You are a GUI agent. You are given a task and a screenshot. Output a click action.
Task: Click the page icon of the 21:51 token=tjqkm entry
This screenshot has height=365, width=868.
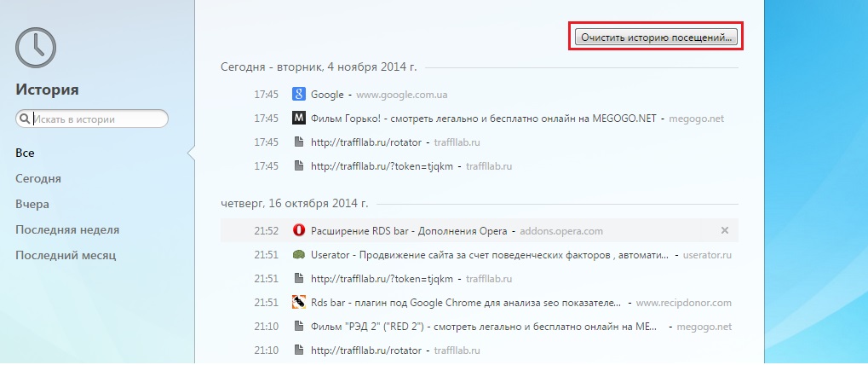pos(299,279)
